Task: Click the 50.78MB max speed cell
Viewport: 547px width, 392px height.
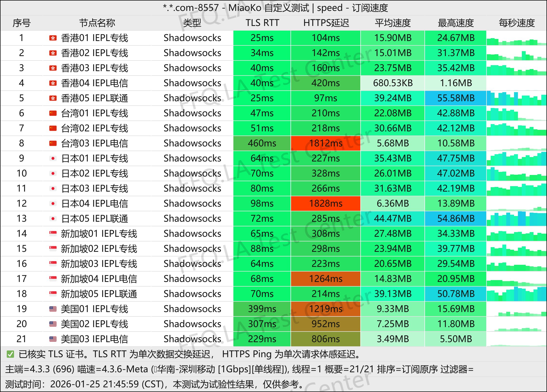Action: tap(456, 294)
